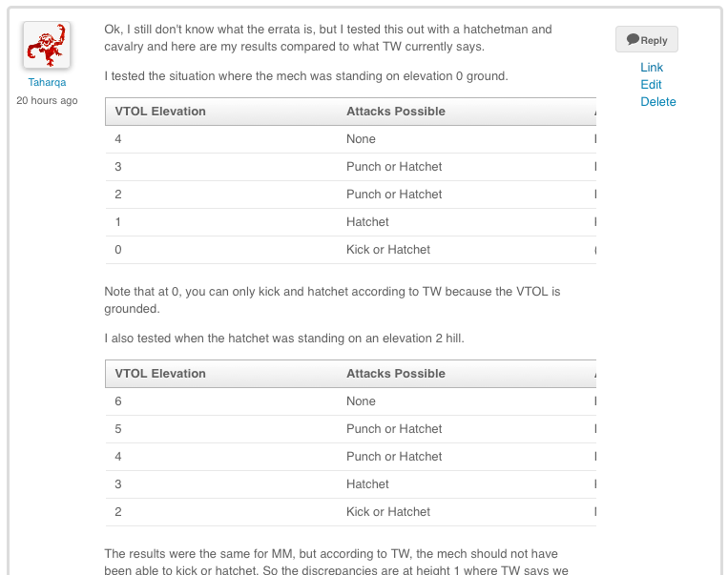Click the Hatchet cell for elevation 1
The image size is (728, 575).
367,222
